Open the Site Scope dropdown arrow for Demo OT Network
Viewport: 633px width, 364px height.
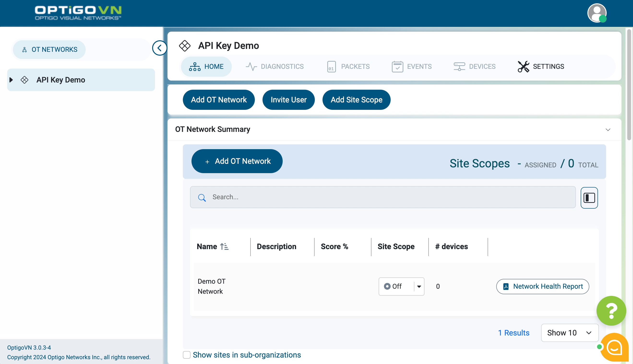[x=419, y=287]
